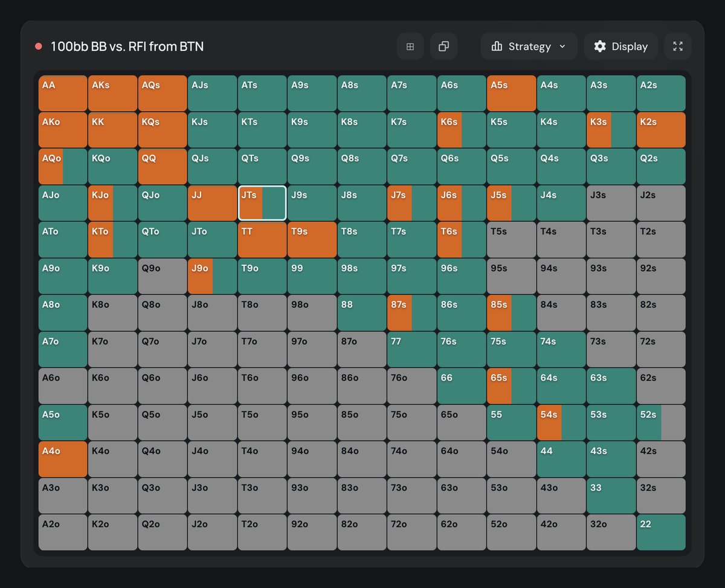Click the A5o hand cell
Screen dimensions: 725x588
pyautogui.click(x=63, y=422)
